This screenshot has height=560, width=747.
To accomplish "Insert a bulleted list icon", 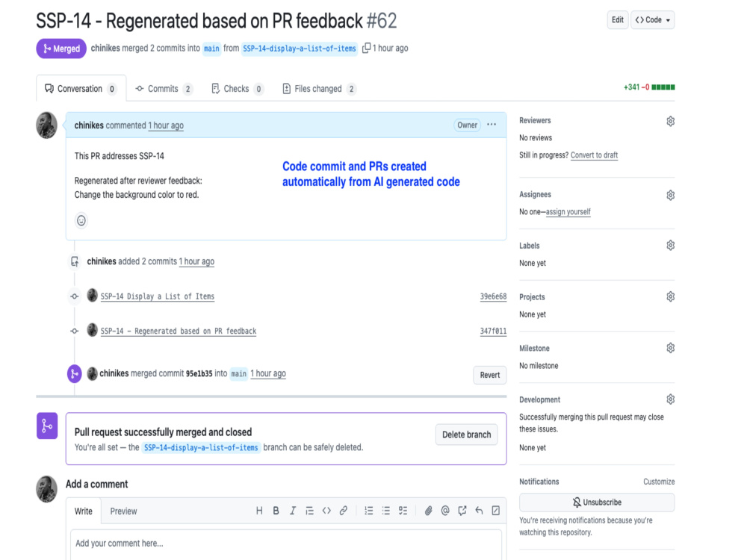I will click(x=386, y=511).
